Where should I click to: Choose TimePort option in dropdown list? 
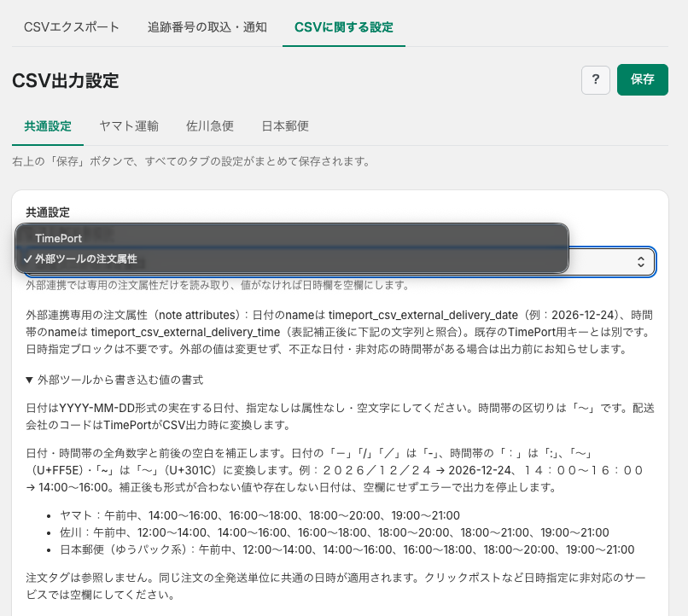(292, 239)
